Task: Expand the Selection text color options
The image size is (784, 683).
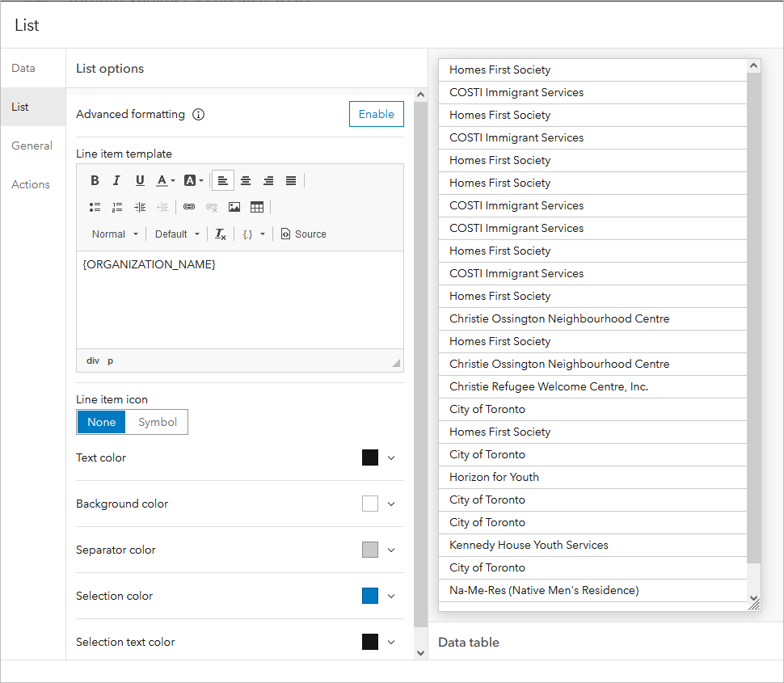Action: (391, 642)
